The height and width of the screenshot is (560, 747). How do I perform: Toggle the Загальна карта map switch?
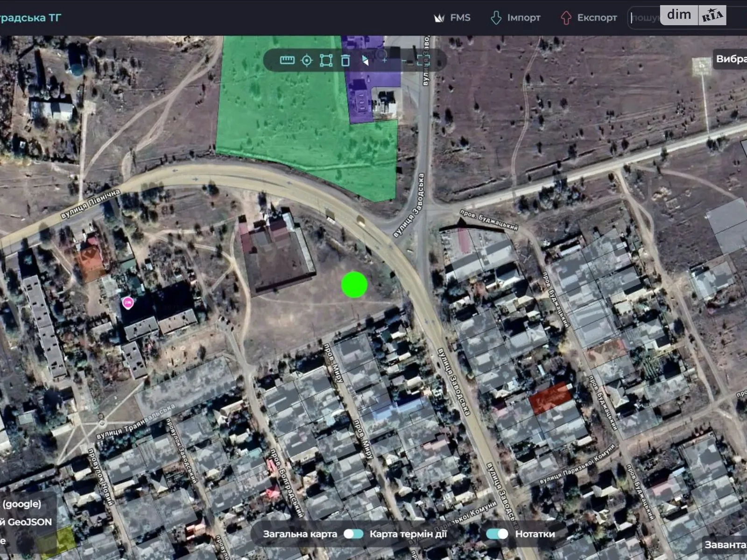(353, 534)
